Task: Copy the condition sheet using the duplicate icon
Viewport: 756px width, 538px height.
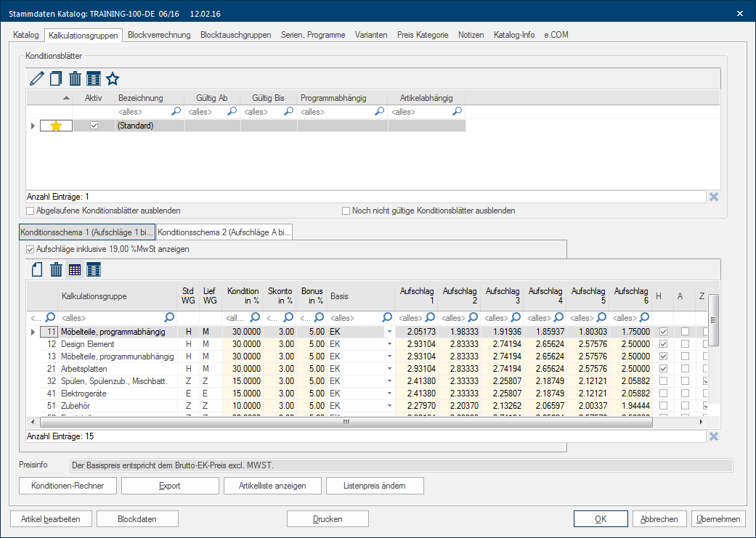Action: click(x=55, y=78)
